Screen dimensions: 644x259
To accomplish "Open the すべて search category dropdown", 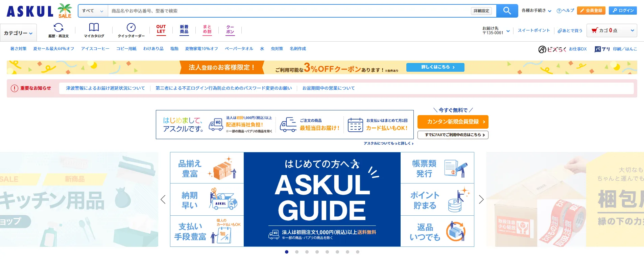I will tap(93, 11).
